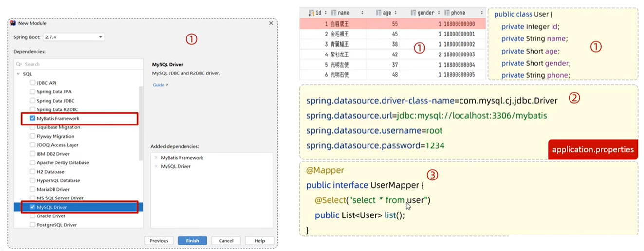Click the application.properties red label
This screenshot has height=251, width=644.
coord(593,149)
